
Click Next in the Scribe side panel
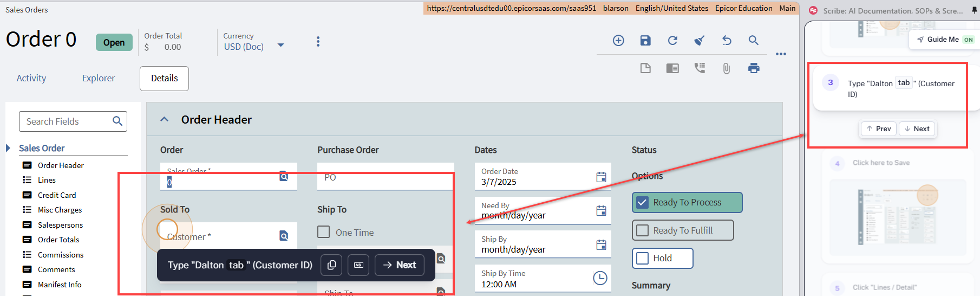(917, 129)
